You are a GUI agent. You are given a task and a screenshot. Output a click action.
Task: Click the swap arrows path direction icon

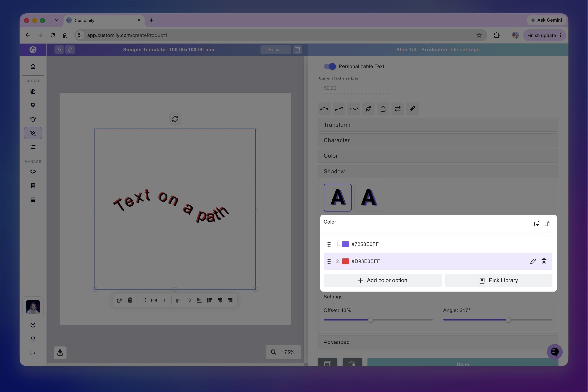click(398, 109)
